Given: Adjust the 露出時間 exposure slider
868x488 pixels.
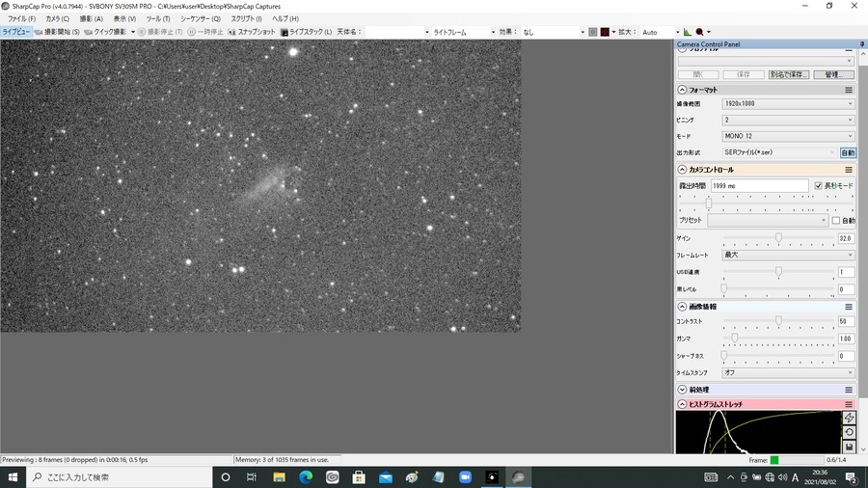Looking at the screenshot, I should (x=709, y=203).
